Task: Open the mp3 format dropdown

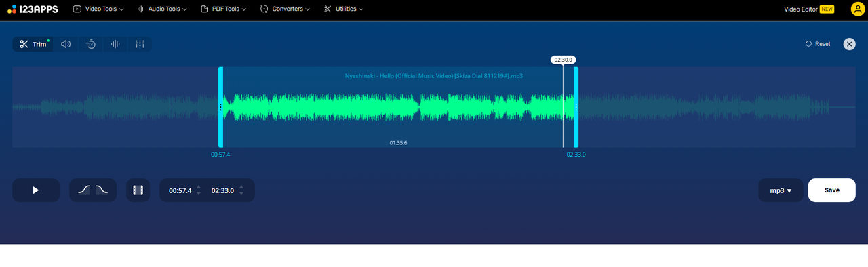Action: pyautogui.click(x=781, y=190)
